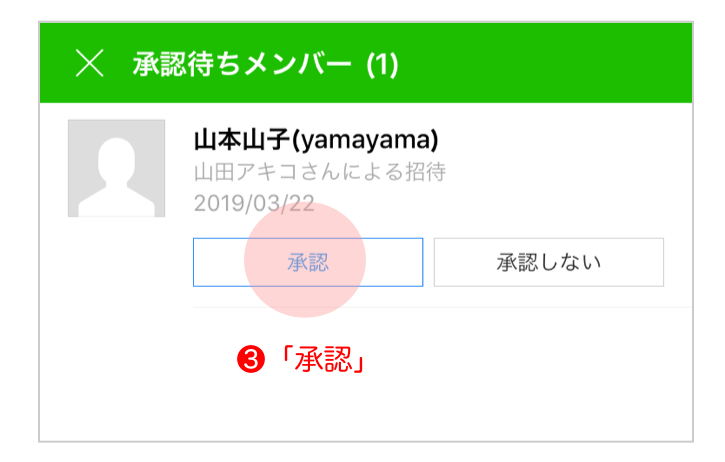Open the gray profile avatar of 山本山子

(x=117, y=168)
